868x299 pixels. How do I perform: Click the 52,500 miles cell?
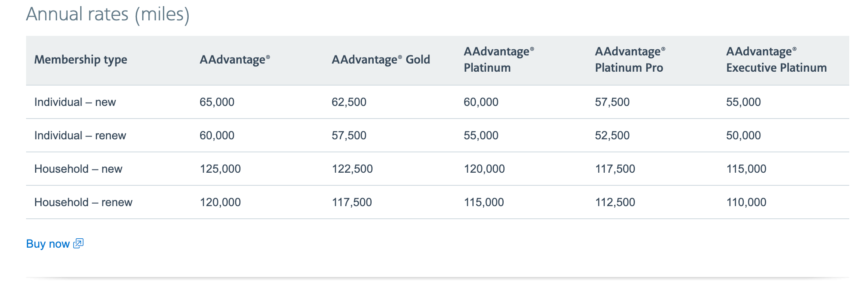(x=612, y=135)
